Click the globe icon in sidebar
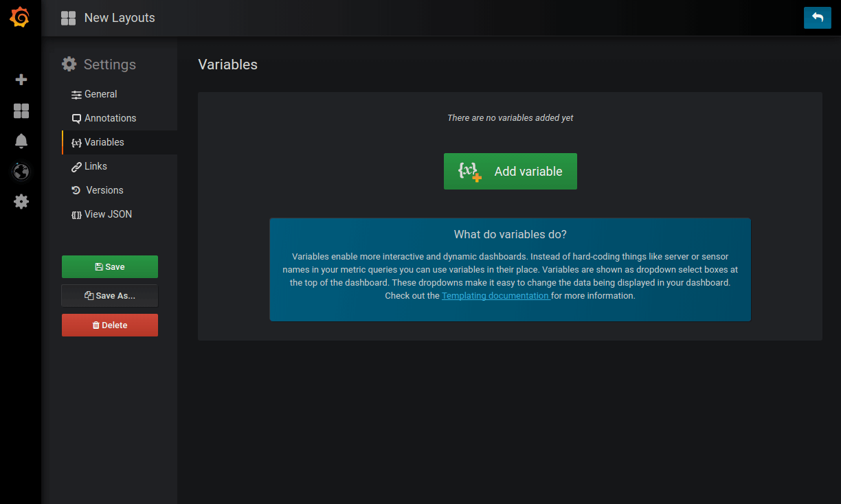The width and height of the screenshot is (841, 504). pyautogui.click(x=21, y=171)
